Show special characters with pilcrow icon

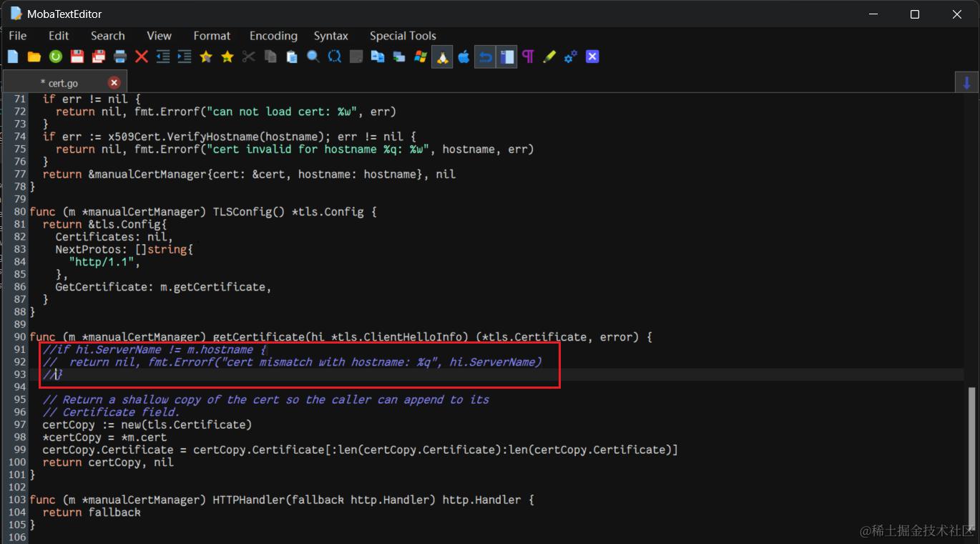click(528, 57)
